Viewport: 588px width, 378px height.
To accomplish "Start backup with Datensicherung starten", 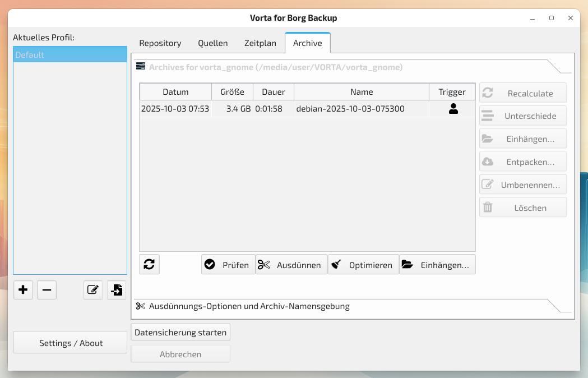I will click(180, 332).
